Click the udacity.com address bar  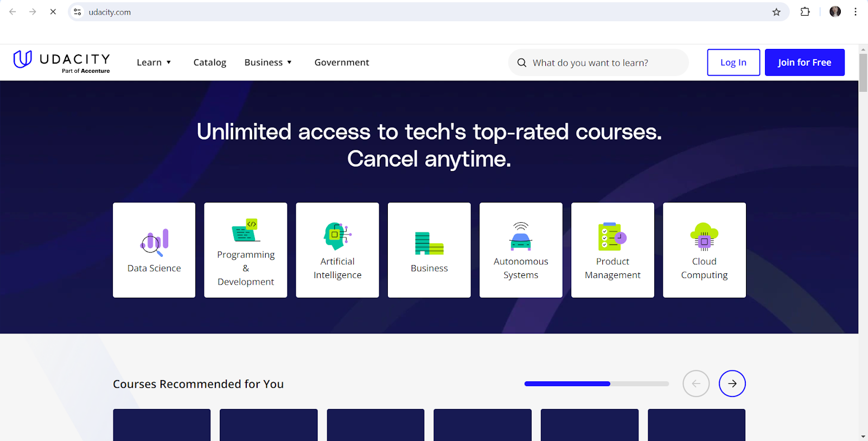point(429,12)
